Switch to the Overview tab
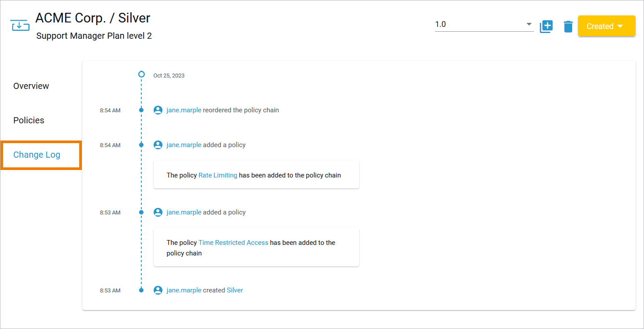The width and height of the screenshot is (644, 329). [31, 86]
